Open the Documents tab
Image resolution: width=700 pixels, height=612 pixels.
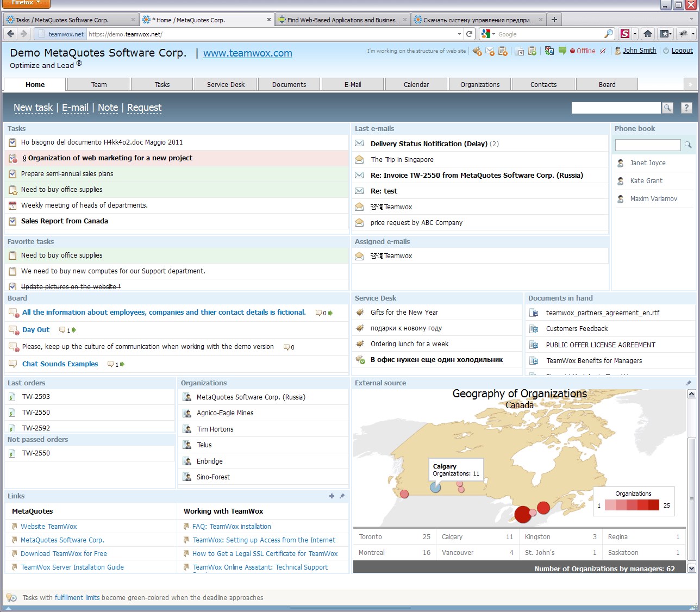(289, 84)
